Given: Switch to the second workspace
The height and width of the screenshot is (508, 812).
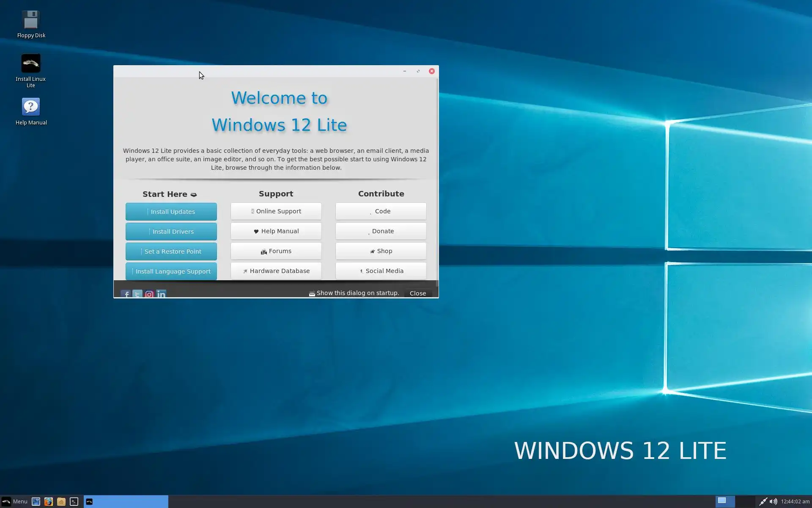Looking at the screenshot, I should pos(745,502).
